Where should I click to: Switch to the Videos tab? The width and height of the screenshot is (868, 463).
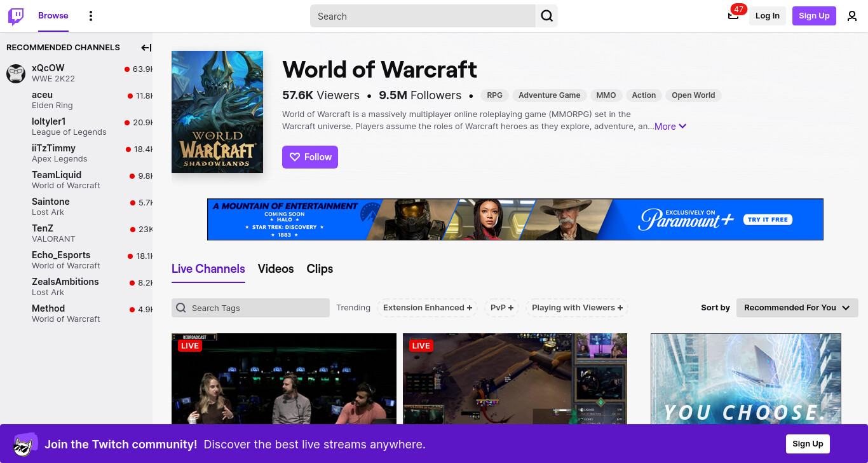point(276,268)
